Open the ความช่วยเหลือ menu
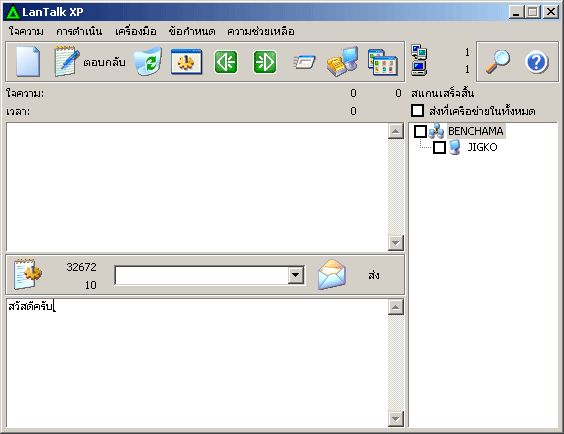The image size is (564, 434). click(x=261, y=31)
